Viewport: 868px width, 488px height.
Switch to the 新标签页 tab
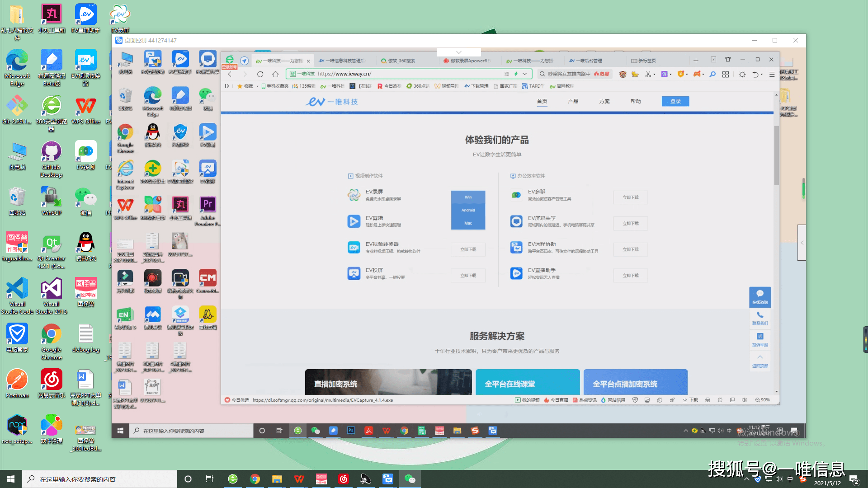646,61
